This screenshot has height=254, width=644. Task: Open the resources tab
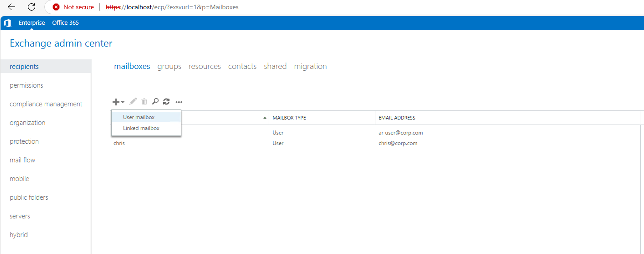pos(205,66)
